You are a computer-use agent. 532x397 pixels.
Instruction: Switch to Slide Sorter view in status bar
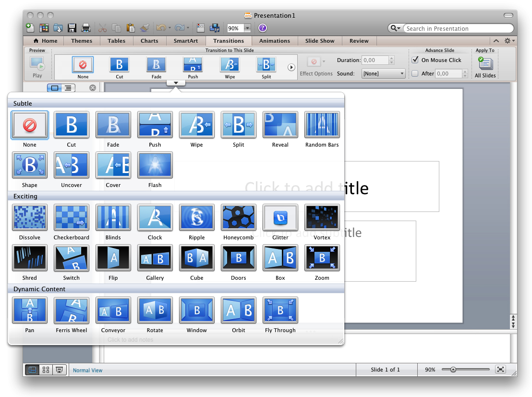tap(46, 370)
